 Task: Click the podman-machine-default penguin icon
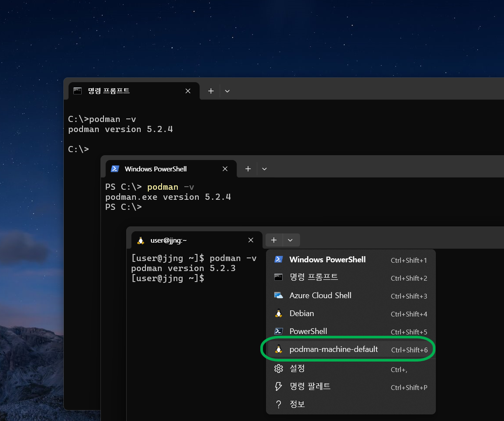tap(279, 349)
